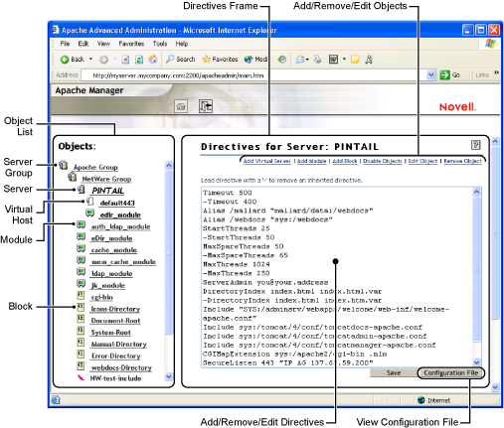Open the Back button history dropdown arrow
The height and width of the screenshot is (428, 504).
pos(90,60)
